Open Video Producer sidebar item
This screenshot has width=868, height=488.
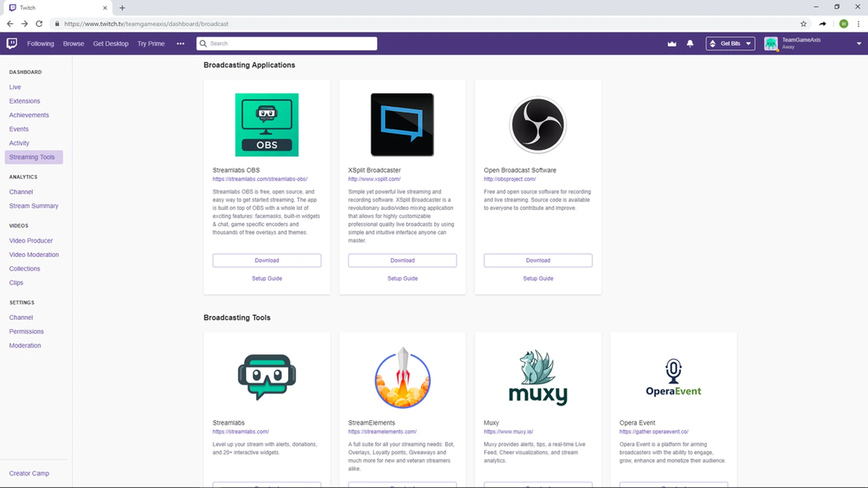click(31, 240)
